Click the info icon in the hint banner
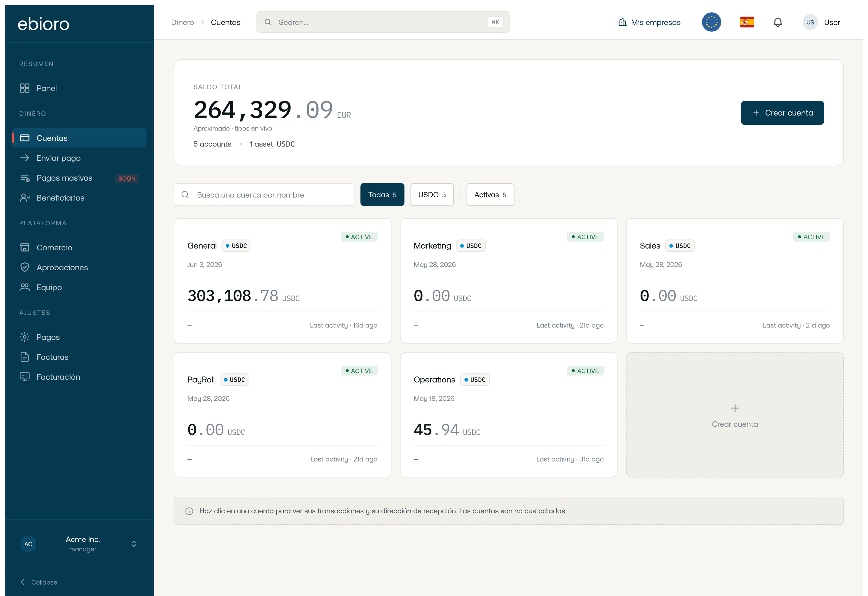The height and width of the screenshot is (596, 868). [189, 511]
